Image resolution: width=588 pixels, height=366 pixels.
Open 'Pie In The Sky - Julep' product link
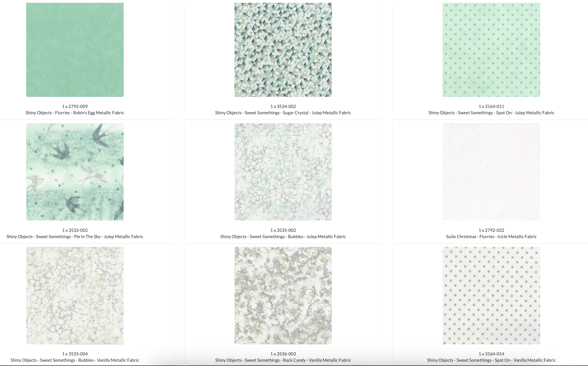coord(75,237)
